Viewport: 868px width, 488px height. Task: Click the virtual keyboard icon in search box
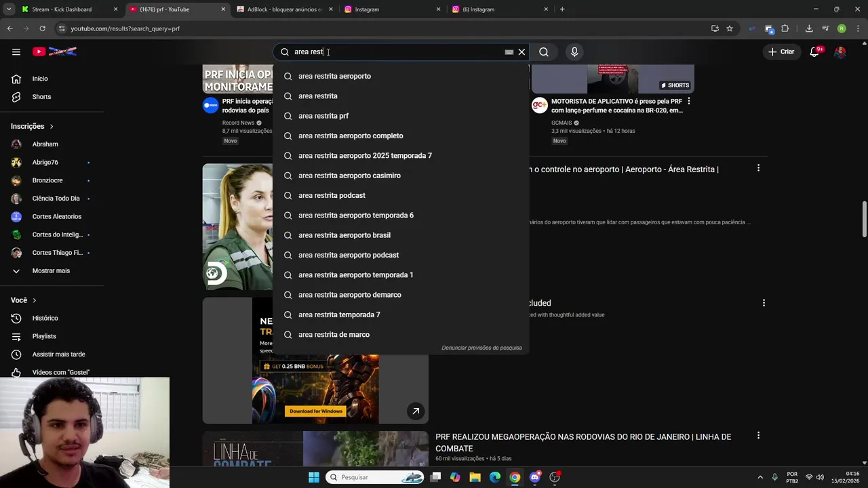pyautogui.click(x=509, y=52)
